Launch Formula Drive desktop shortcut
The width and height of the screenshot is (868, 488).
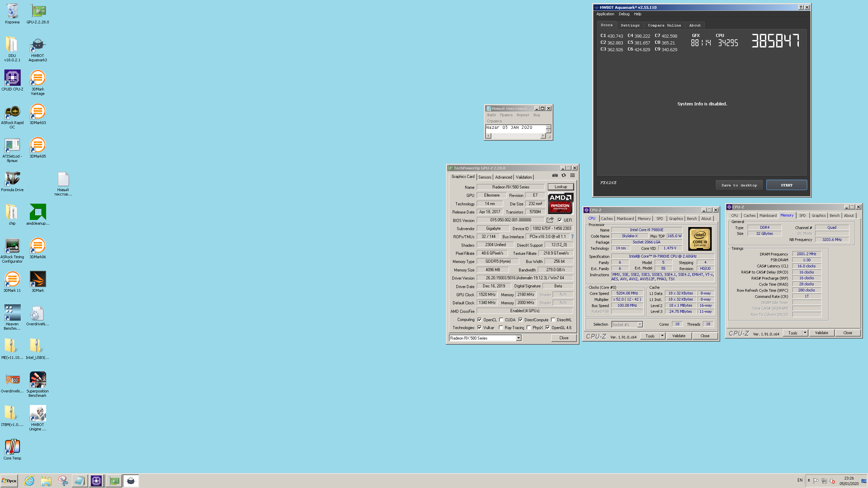12,181
